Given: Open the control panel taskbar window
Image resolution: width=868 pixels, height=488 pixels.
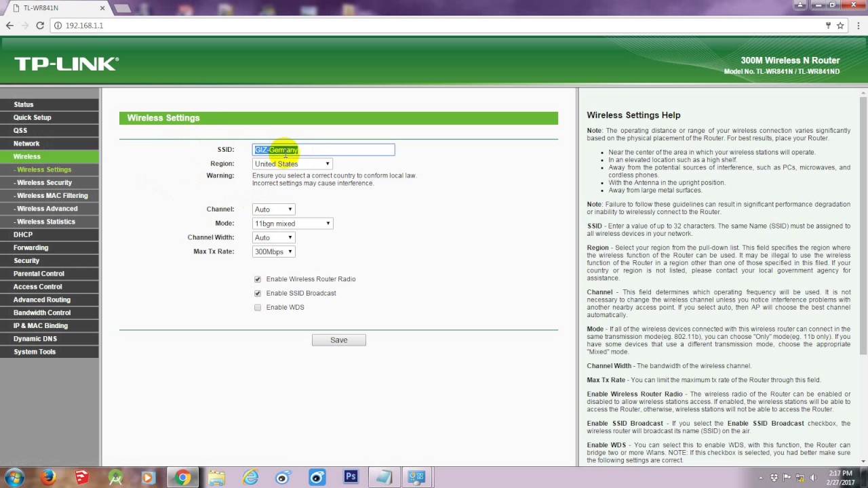Looking at the screenshot, I should (x=417, y=477).
